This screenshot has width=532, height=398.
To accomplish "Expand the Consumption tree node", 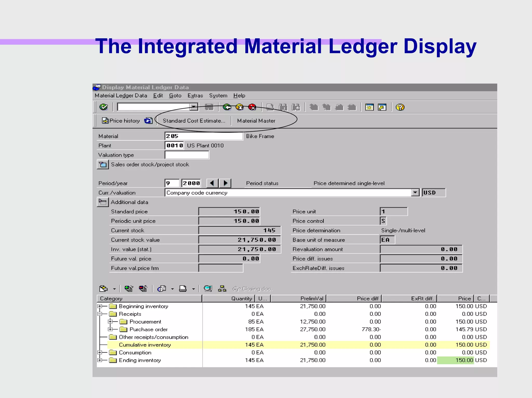I will tap(99, 352).
